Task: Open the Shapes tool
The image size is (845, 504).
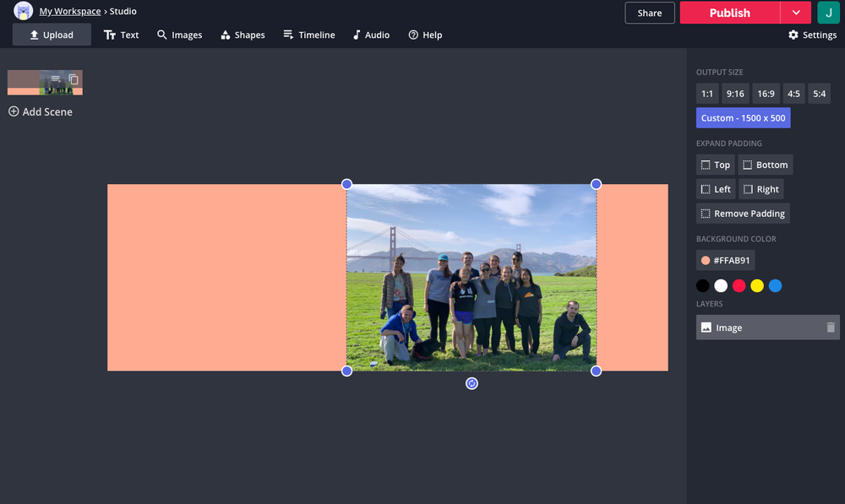Action: tap(243, 35)
